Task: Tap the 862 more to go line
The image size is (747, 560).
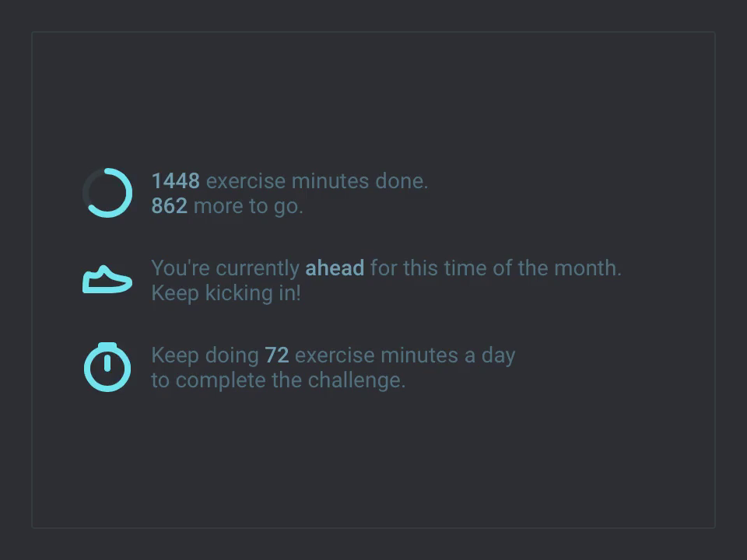Action: [226, 206]
